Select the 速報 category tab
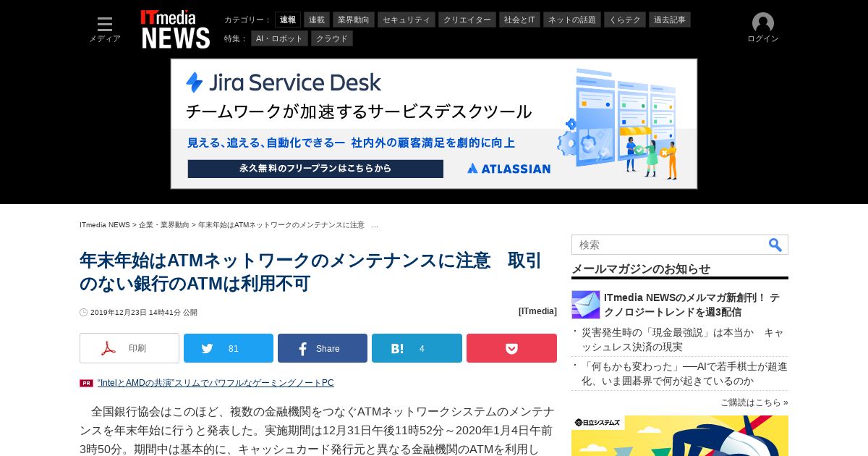Viewport: 868px width, 456px height. [x=288, y=20]
